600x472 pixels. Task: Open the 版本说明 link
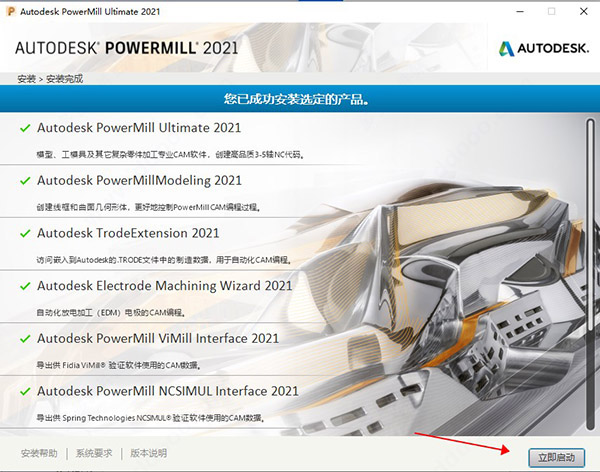149,454
